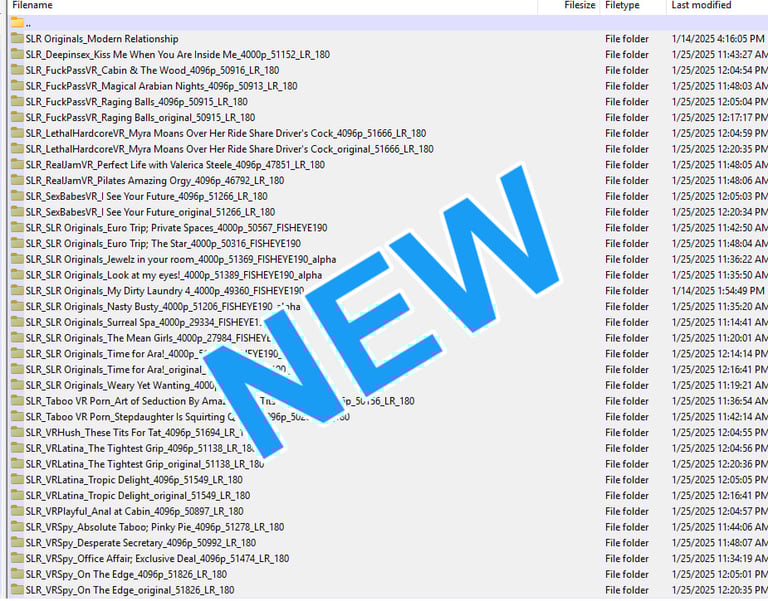Click the folder icon of VRLatina_Tropic Delight_4096p
This screenshot has height=601, width=768.
click(x=18, y=480)
